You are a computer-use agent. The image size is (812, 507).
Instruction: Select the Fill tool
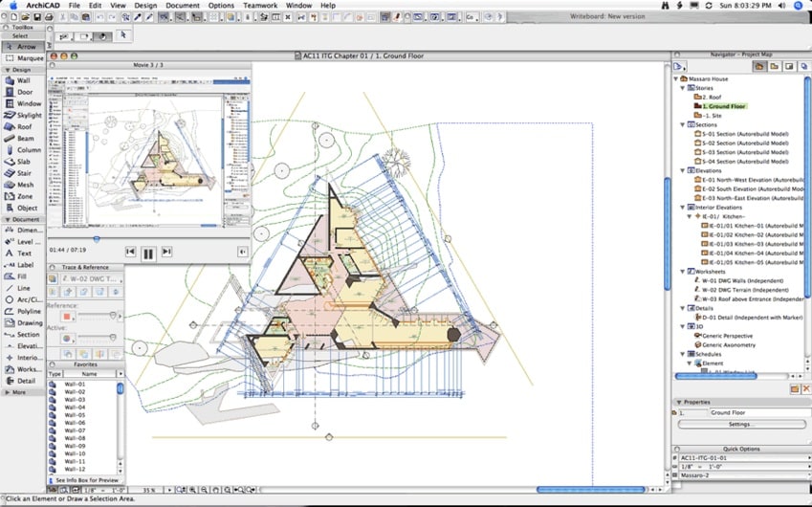(23, 276)
